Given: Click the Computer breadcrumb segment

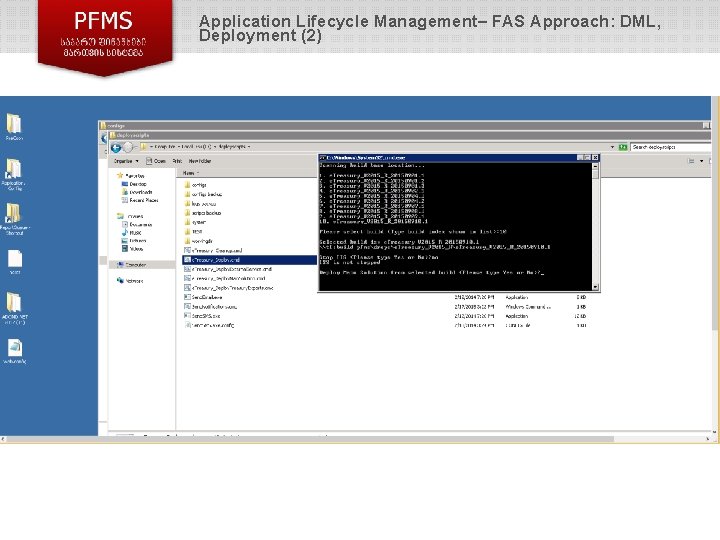Looking at the screenshot, I should tap(164, 147).
